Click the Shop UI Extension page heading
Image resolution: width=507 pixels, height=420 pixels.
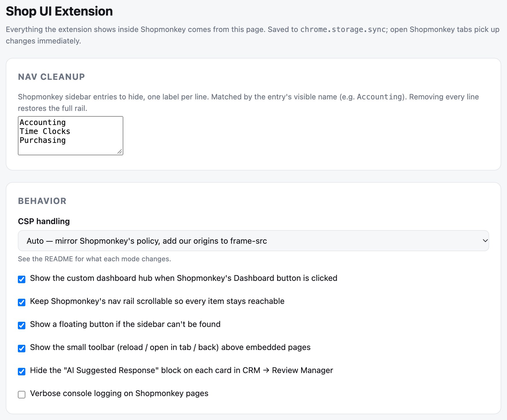[x=59, y=11]
